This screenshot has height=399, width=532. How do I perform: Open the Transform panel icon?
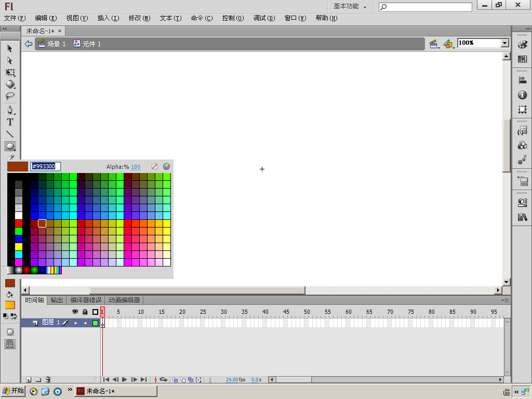(x=523, y=109)
